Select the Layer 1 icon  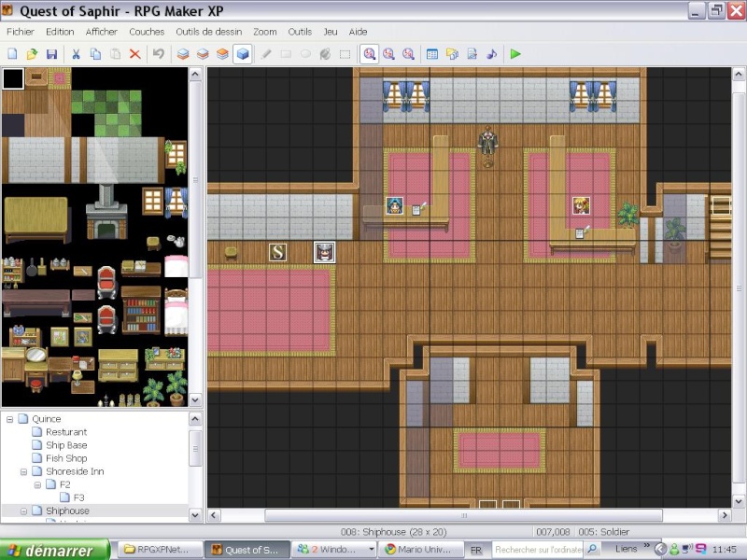[183, 54]
